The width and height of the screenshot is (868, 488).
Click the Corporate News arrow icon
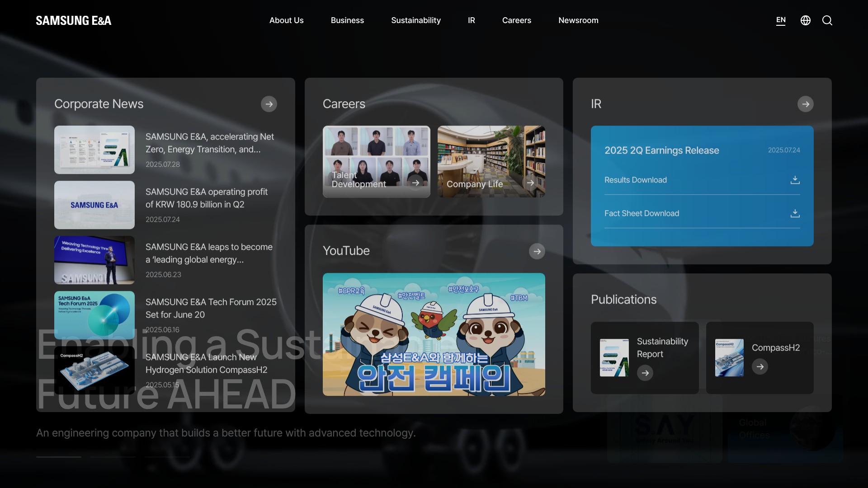(x=269, y=104)
